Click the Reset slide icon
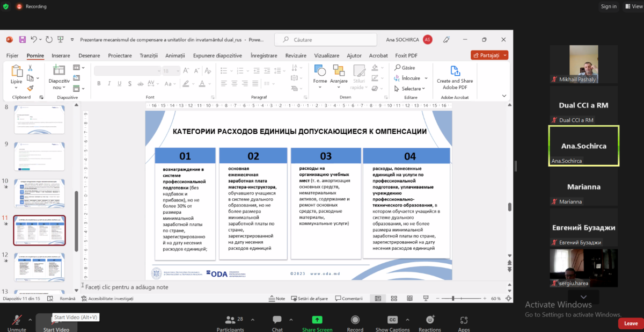Viewport: 644px width, 332px height. click(76, 78)
